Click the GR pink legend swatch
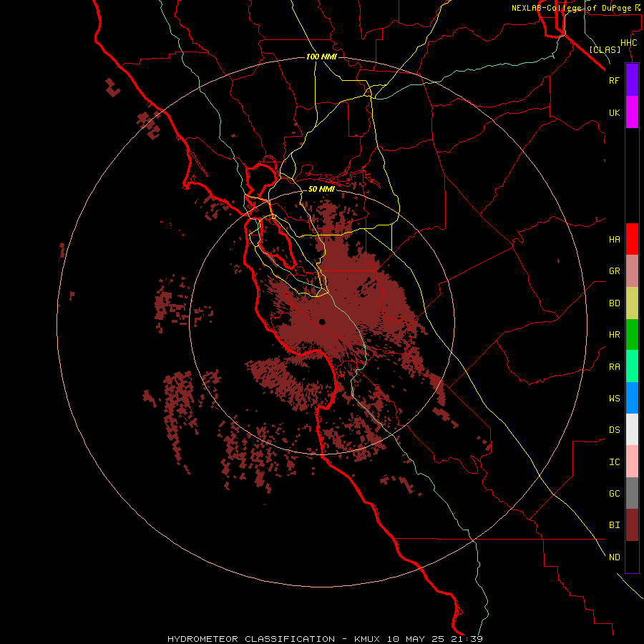 click(x=632, y=271)
